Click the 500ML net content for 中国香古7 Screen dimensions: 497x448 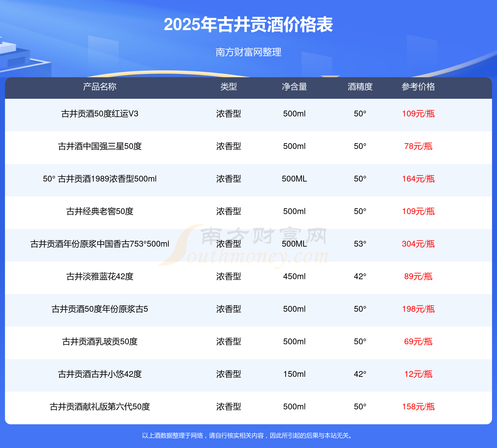[x=294, y=244]
